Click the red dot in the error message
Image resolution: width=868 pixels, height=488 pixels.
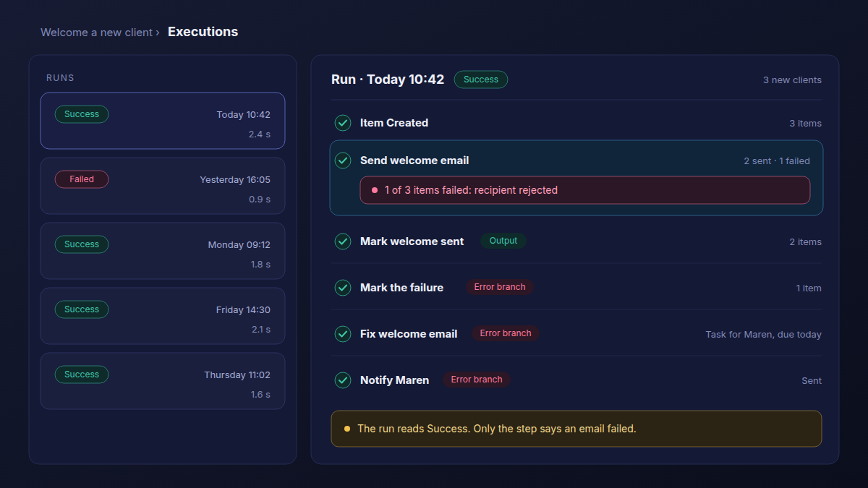[375, 190]
